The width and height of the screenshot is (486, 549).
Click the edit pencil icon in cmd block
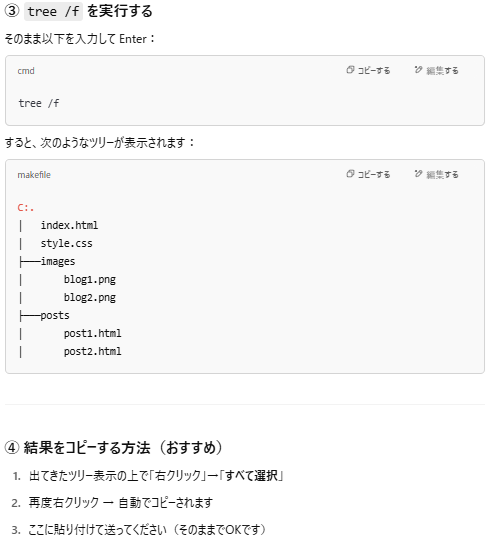418,70
